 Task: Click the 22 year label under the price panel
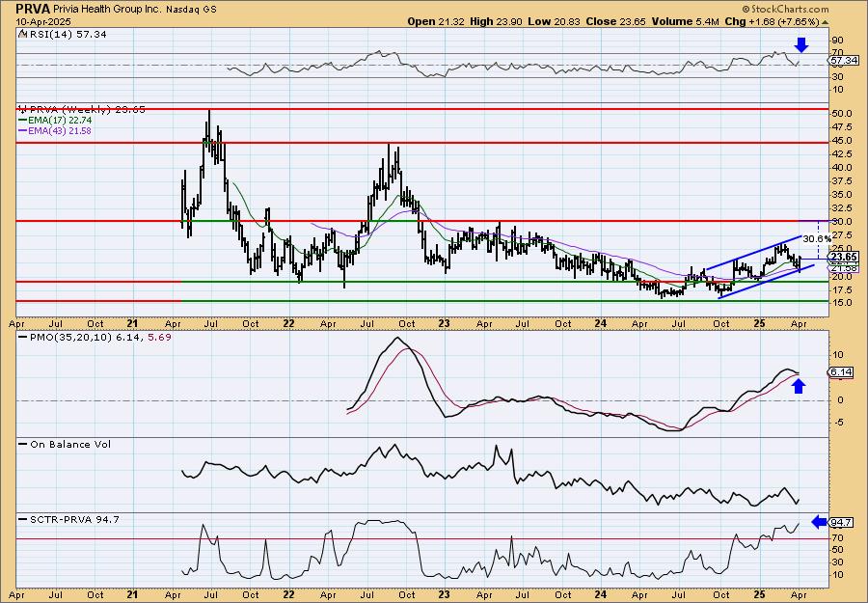[x=287, y=323]
